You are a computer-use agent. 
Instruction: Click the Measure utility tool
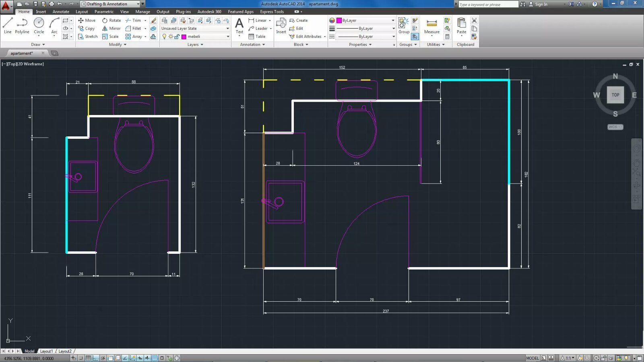(431, 26)
